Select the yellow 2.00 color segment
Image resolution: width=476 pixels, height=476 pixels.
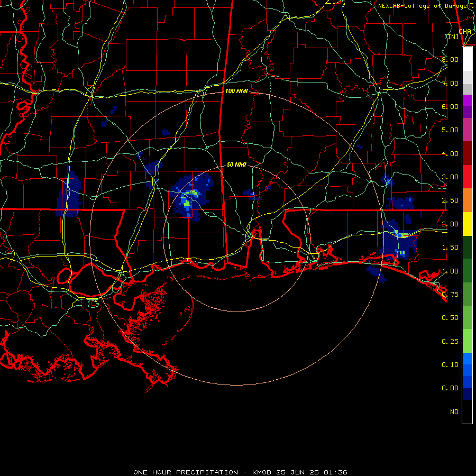pyautogui.click(x=467, y=224)
